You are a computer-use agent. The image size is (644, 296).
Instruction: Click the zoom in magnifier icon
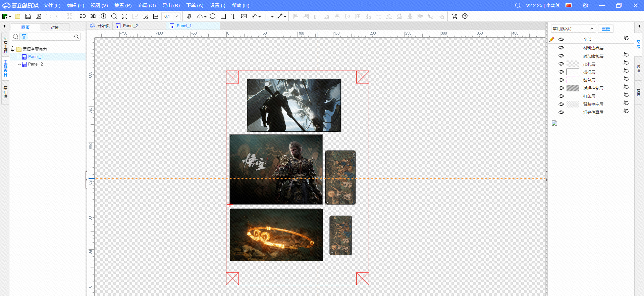104,16
